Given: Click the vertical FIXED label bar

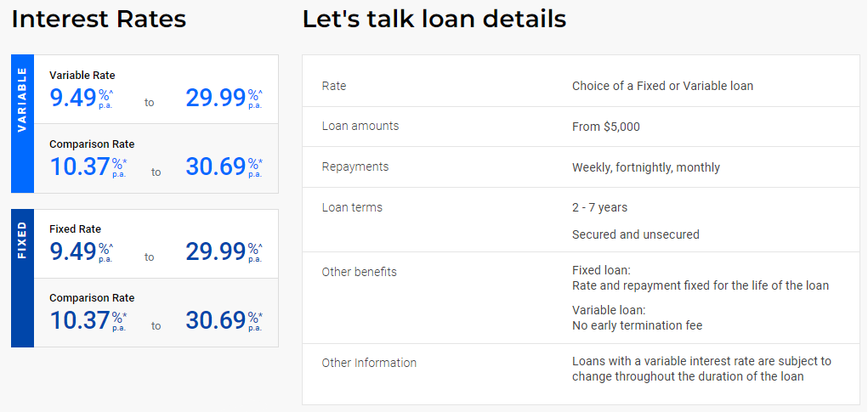Looking at the screenshot, I should (22, 278).
